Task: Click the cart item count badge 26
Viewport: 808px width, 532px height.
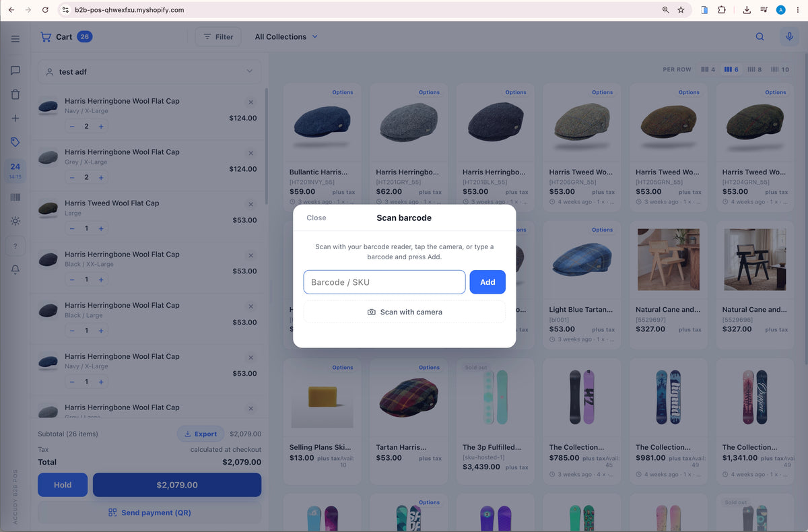Action: 85,36
